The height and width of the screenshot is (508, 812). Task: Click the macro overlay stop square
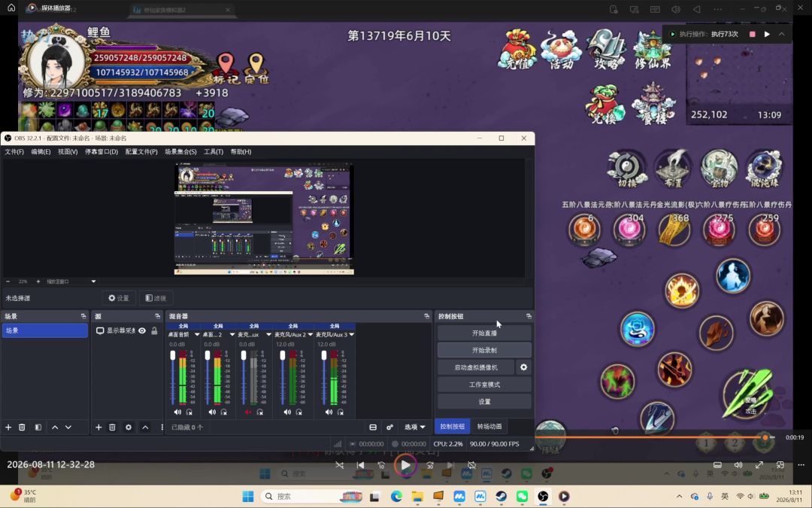[753, 34]
